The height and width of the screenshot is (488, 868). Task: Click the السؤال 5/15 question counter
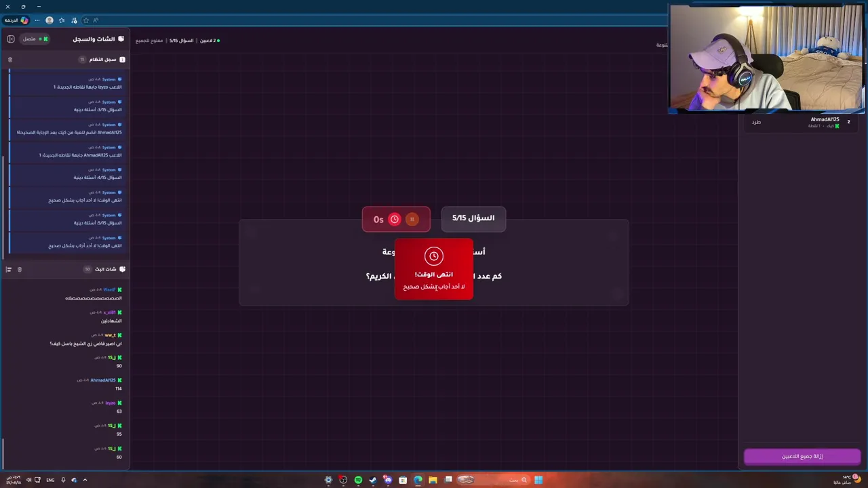(473, 218)
